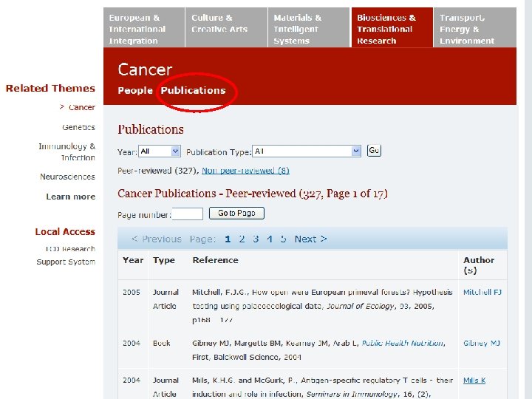
Task: Go to Next page of results
Action: (x=310, y=239)
